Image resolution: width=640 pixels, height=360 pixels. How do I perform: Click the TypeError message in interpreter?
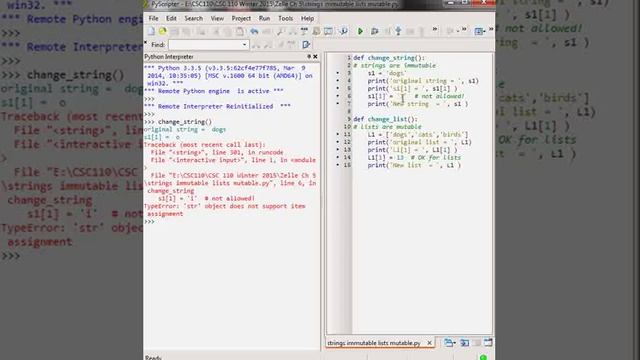(x=225, y=210)
